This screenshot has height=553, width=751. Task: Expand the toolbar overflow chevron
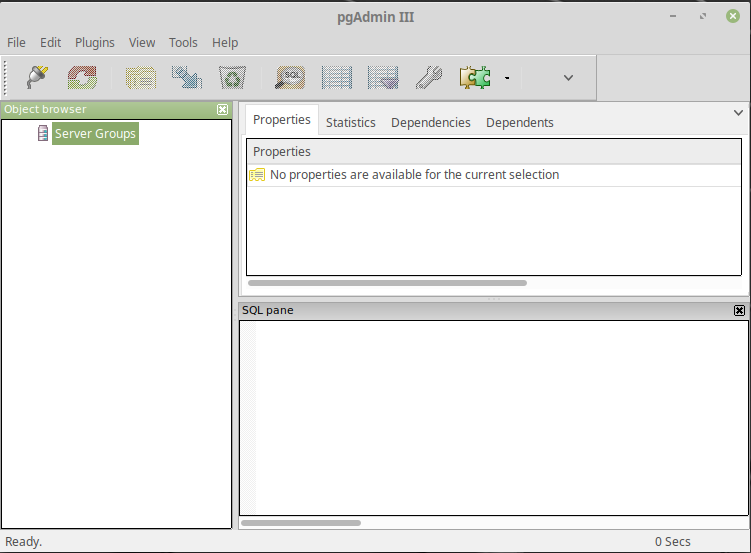click(x=569, y=78)
